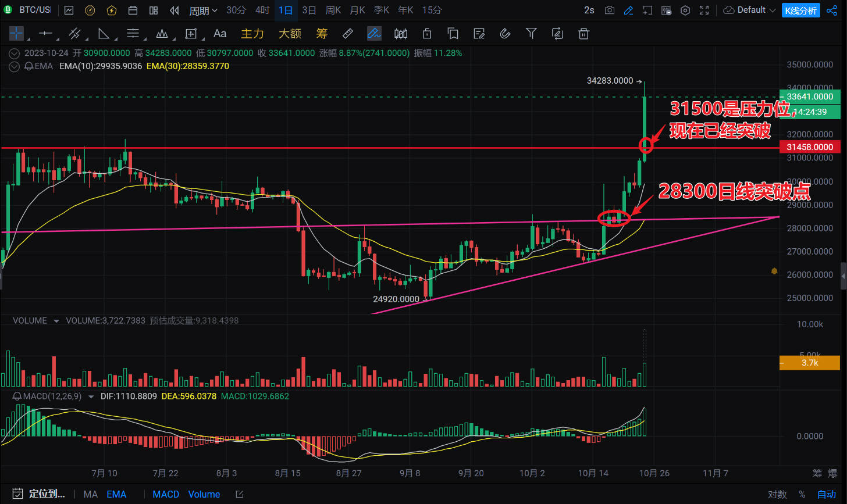This screenshot has height=504, width=847.
Task: Select the parallel channel drawing tool
Action: click(x=74, y=33)
